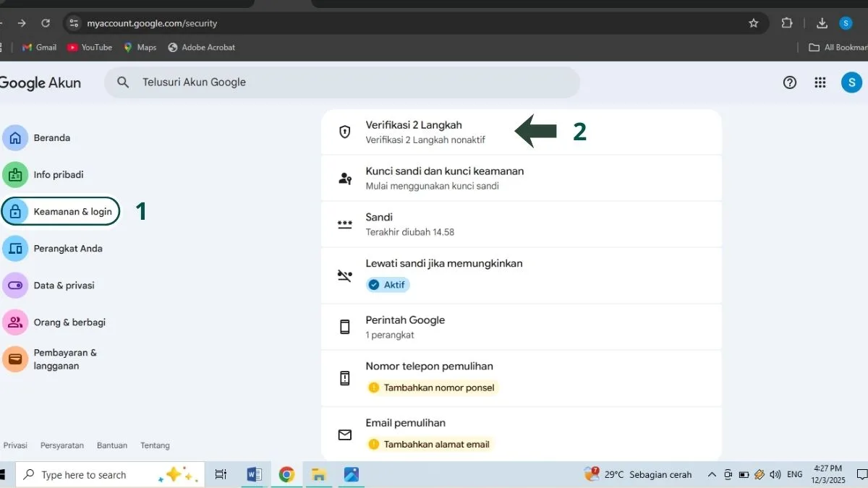
Task: Click the site info icon in address bar
Action: pos(73,23)
